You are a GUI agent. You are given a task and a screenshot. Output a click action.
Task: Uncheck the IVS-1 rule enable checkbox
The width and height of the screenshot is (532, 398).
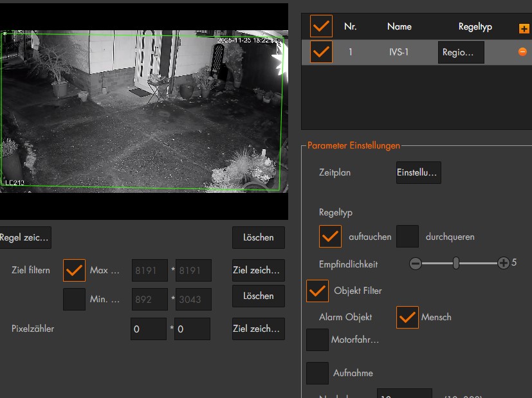click(321, 52)
